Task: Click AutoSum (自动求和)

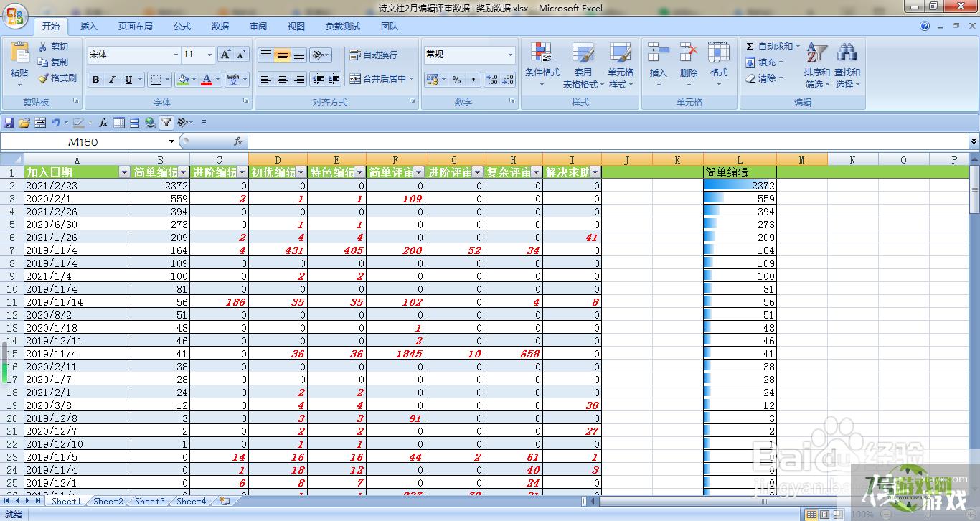Action: coord(772,47)
